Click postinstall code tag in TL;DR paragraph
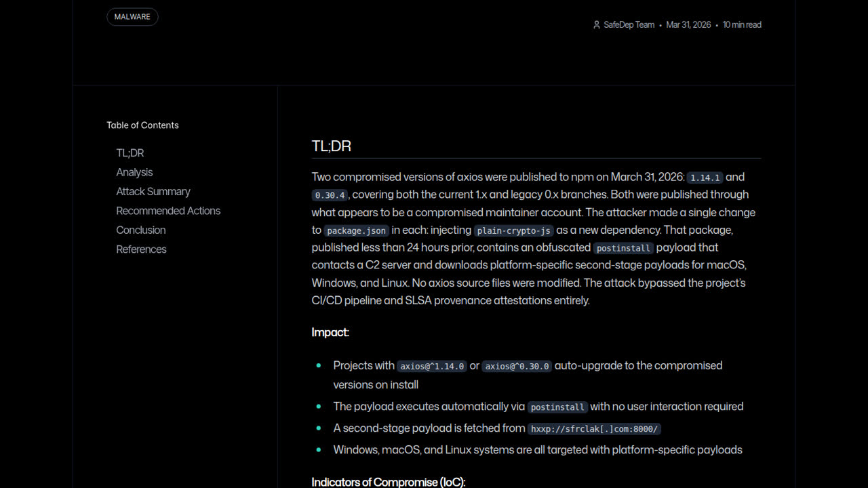The width and height of the screenshot is (868, 488). click(x=624, y=248)
